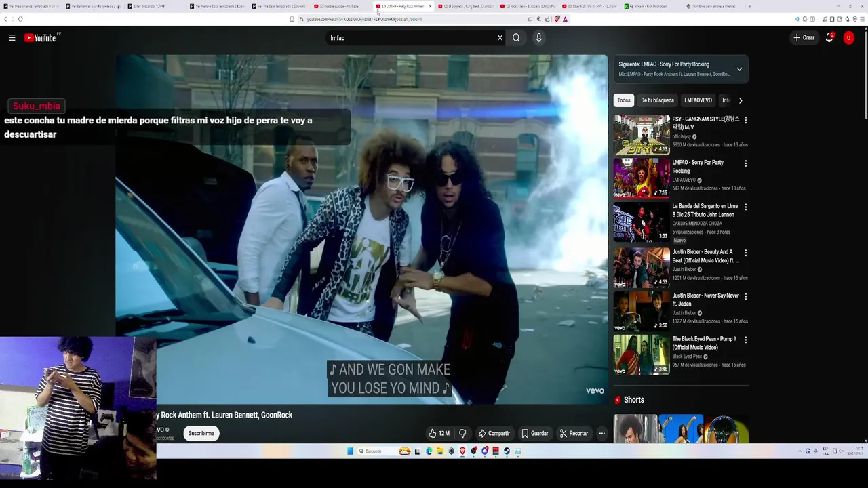Screen dimensions: 868x488
Task: Click the youtube.com address bar URL
Action: 364,19
